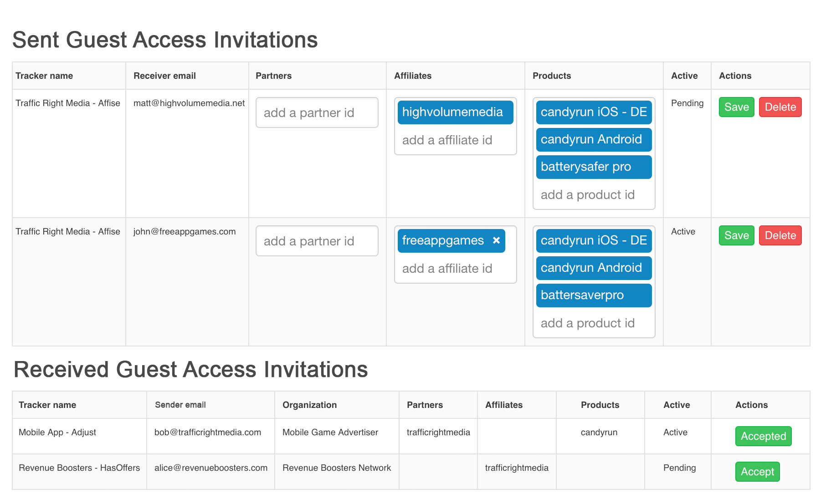826x504 pixels.
Task: Select candyrun Android tag in john's row
Action: (x=594, y=268)
